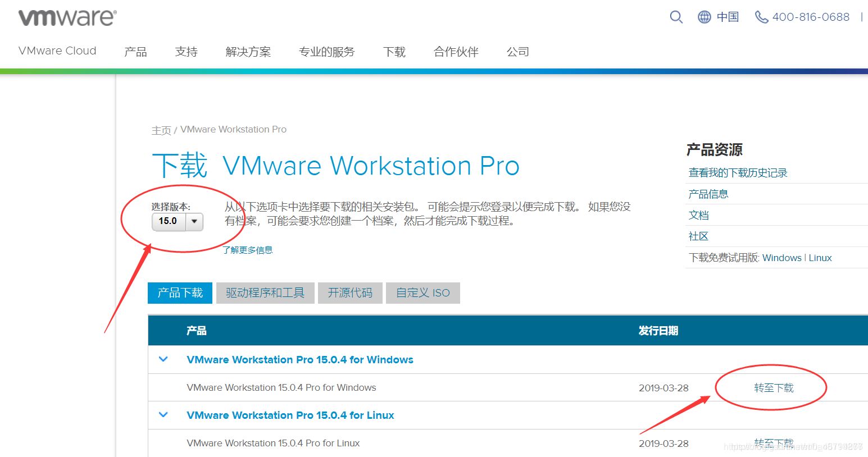Click the Linux row date 2019-03-28

(x=664, y=444)
